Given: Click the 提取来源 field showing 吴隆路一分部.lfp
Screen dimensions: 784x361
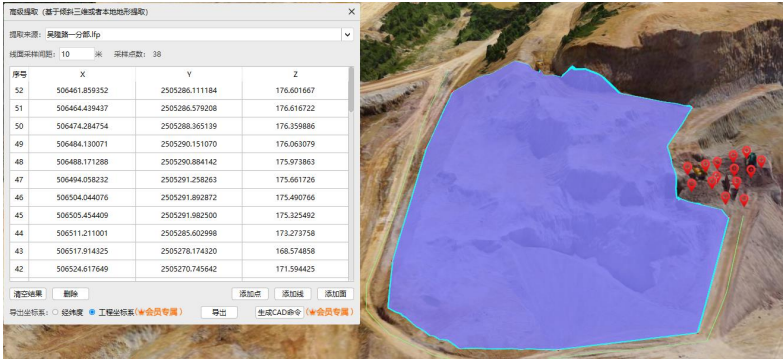Looking at the screenshot, I should 193,34.
